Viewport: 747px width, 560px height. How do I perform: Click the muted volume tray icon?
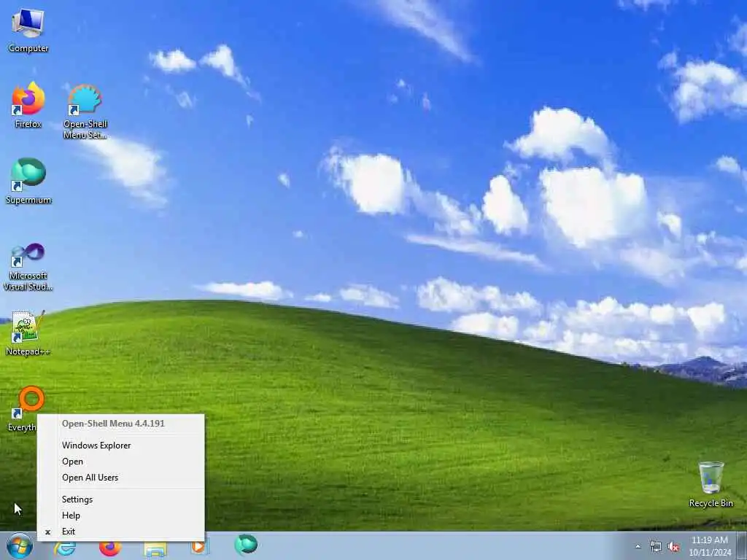(673, 547)
